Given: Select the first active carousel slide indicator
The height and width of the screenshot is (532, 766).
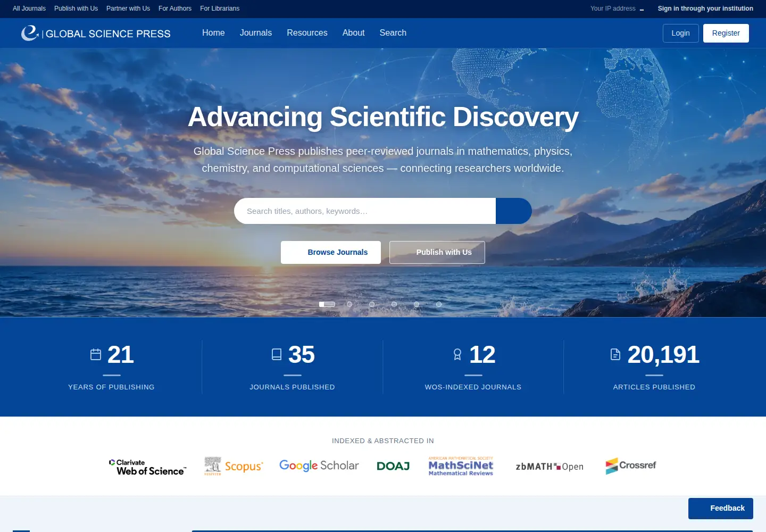Looking at the screenshot, I should coord(327,304).
